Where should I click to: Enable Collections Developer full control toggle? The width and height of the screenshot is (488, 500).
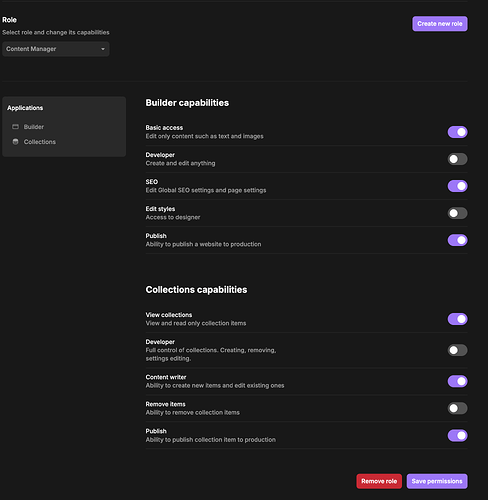pyautogui.click(x=457, y=350)
